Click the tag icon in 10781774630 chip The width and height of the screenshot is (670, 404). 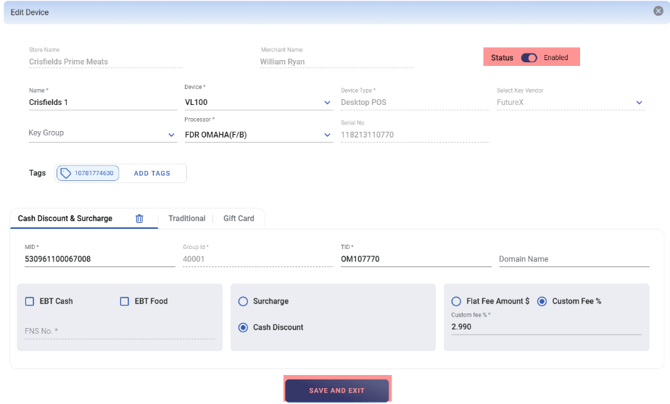(66, 173)
